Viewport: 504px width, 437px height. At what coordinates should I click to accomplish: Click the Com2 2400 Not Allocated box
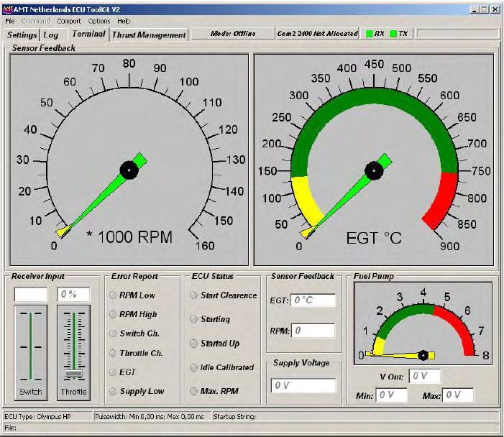pyautogui.click(x=317, y=34)
